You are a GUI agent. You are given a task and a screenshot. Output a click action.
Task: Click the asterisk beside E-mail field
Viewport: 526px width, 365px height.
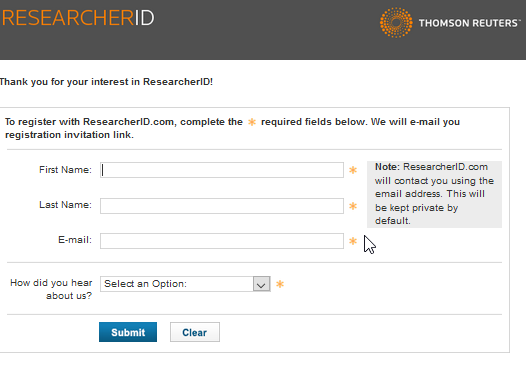353,241
